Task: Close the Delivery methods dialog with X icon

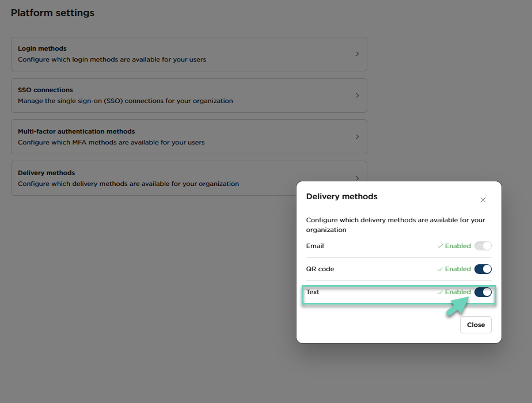Action: point(483,200)
